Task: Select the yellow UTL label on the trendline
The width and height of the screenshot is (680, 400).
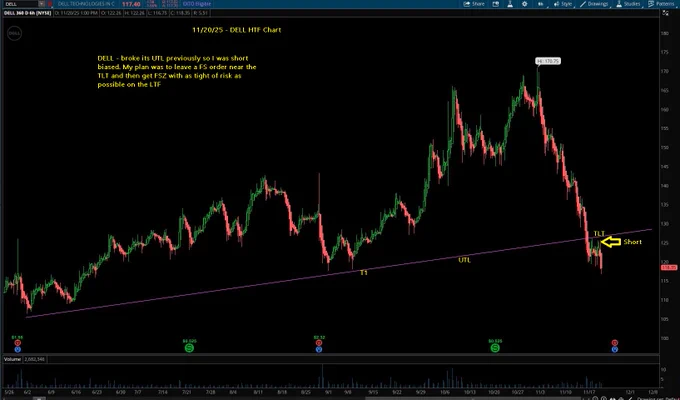Action: (x=464, y=260)
